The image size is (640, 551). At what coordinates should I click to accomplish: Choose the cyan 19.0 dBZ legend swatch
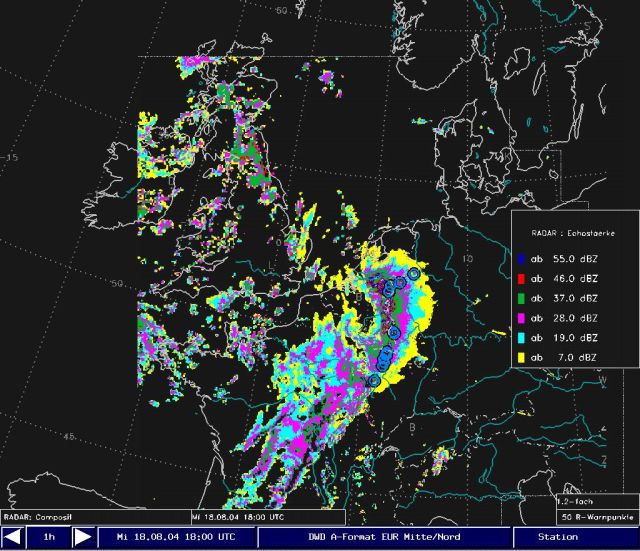[523, 338]
